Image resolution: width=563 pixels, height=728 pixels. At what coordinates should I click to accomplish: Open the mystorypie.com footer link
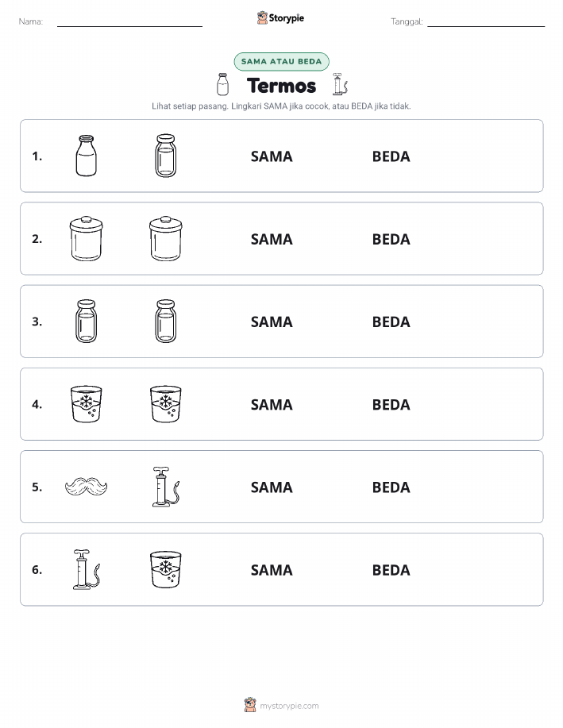pos(289,706)
